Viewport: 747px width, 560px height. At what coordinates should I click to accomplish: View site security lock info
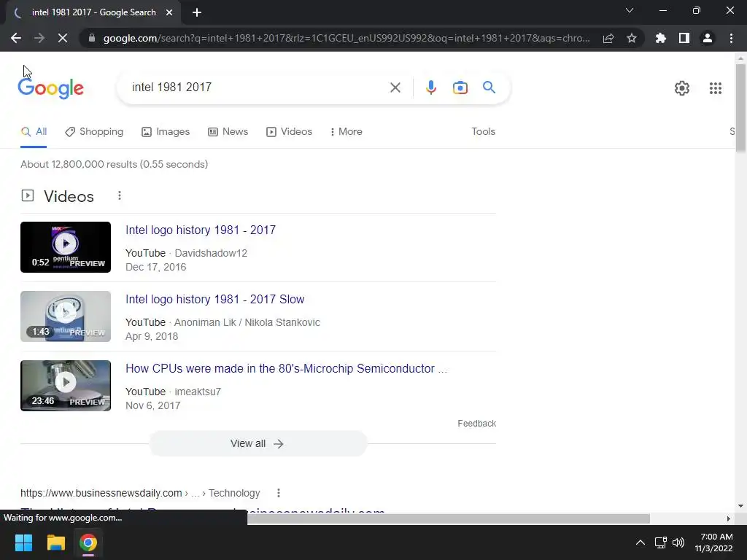point(92,38)
